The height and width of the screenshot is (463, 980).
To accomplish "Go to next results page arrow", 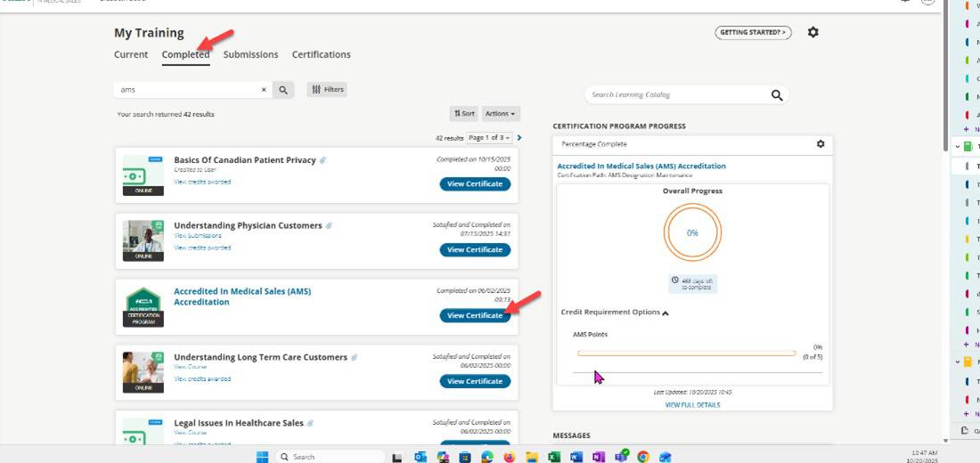I will 519,138.
